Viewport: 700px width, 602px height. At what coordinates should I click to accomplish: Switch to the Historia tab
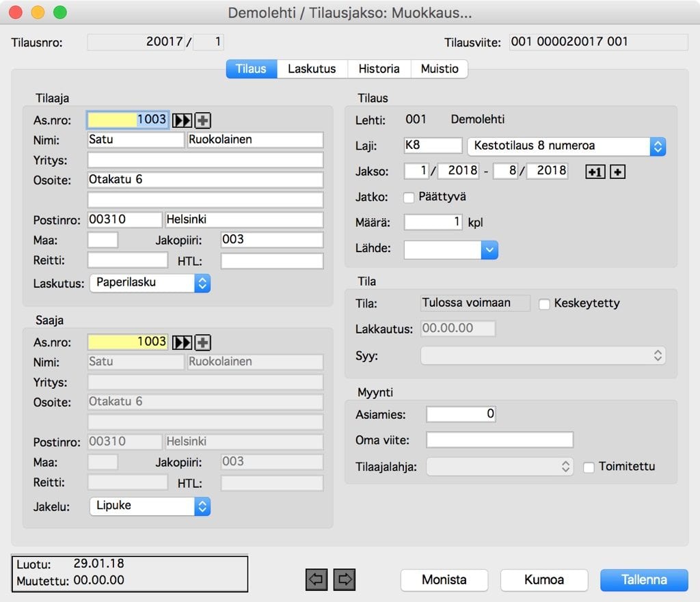click(x=379, y=69)
